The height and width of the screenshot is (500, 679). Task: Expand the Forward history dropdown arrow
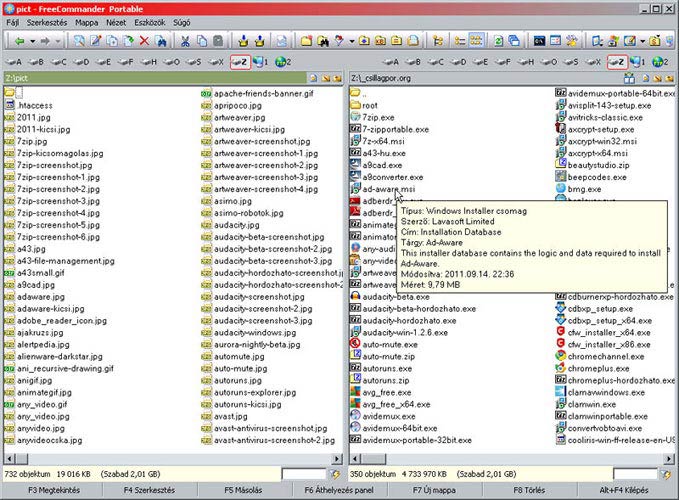click(62, 41)
